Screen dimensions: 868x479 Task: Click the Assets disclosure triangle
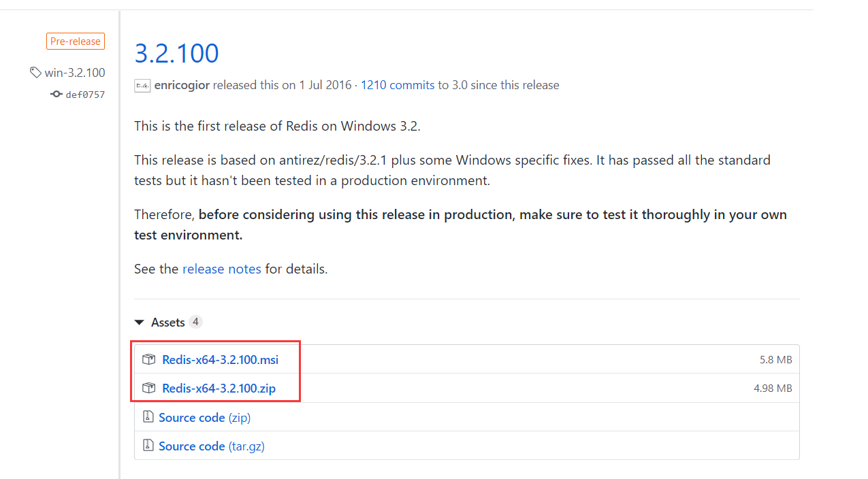pyautogui.click(x=140, y=322)
